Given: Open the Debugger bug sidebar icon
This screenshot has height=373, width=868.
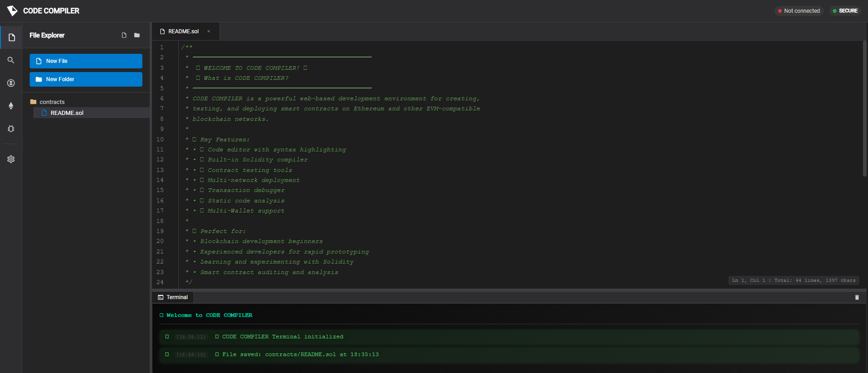Looking at the screenshot, I should tap(11, 129).
